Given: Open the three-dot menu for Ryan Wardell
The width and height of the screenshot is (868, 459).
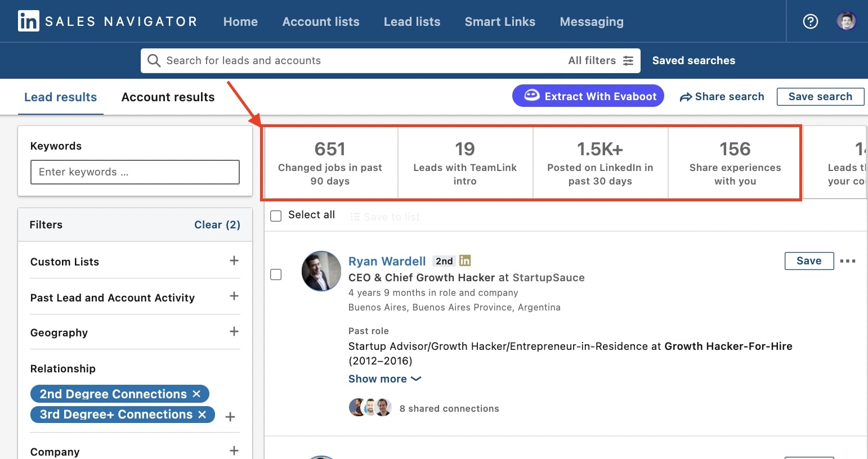Looking at the screenshot, I should (x=847, y=261).
